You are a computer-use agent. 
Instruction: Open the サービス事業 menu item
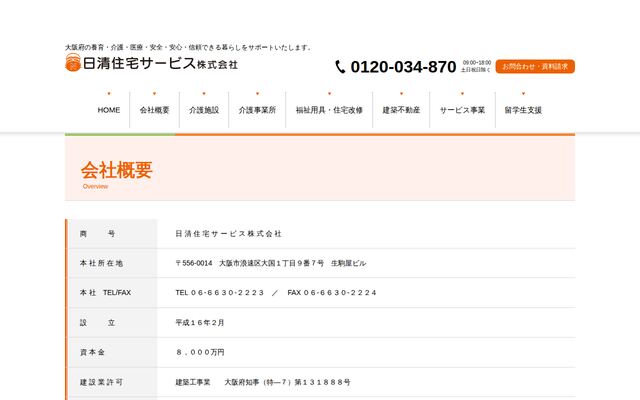pyautogui.click(x=462, y=110)
